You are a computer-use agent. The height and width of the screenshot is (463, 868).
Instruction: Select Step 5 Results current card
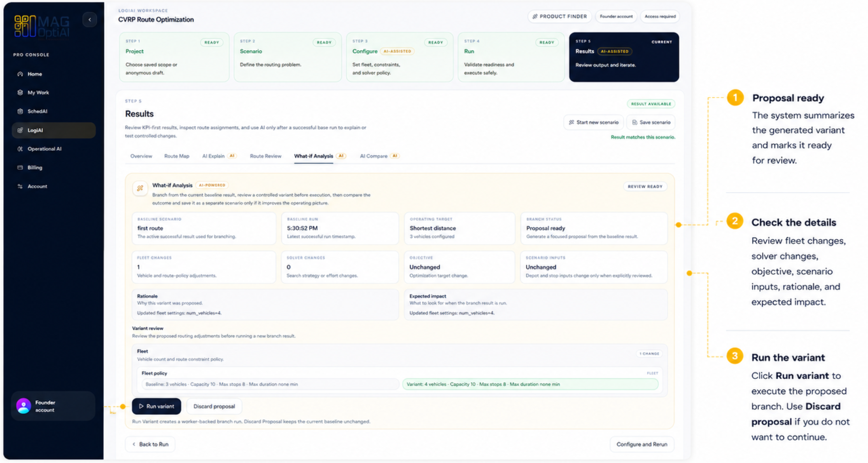624,57
